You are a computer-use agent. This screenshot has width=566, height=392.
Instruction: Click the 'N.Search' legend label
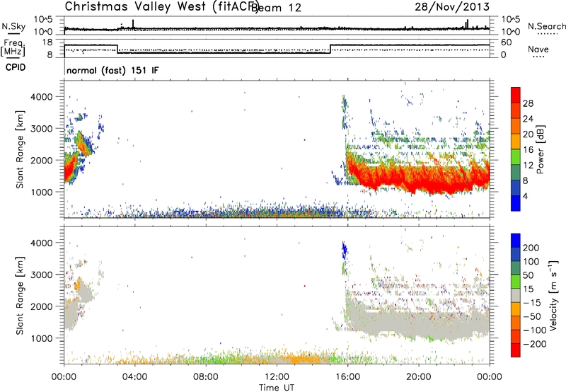click(546, 26)
